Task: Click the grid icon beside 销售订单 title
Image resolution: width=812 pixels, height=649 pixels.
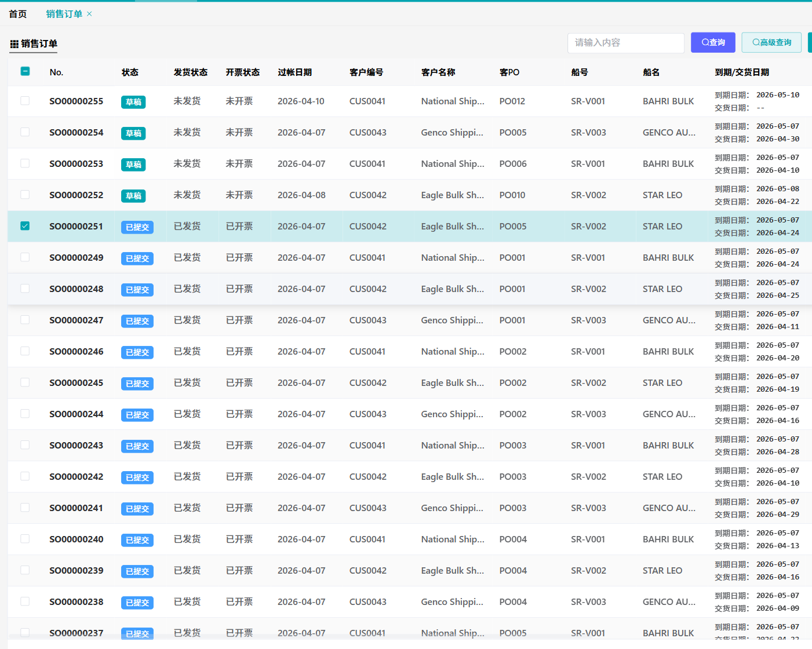Action: point(14,44)
